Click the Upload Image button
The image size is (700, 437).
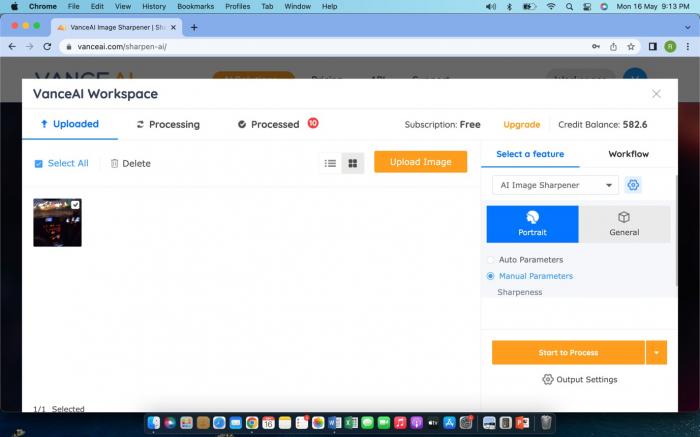421,162
